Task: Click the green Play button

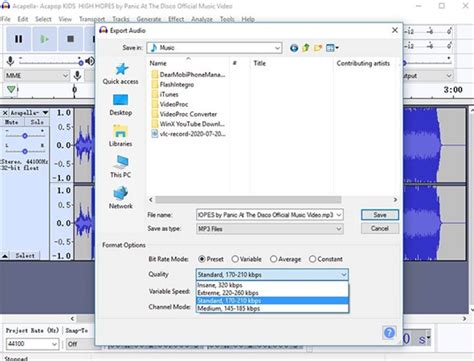Action: 44,39
